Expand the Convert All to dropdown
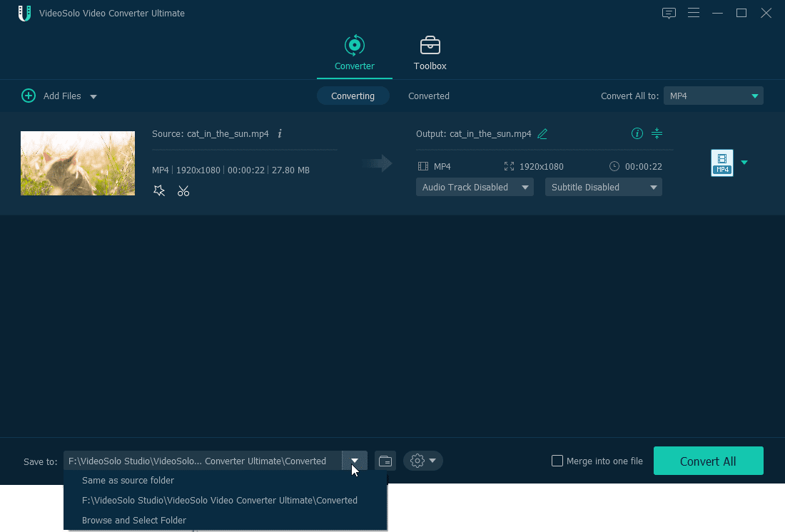785x532 pixels. tap(755, 96)
